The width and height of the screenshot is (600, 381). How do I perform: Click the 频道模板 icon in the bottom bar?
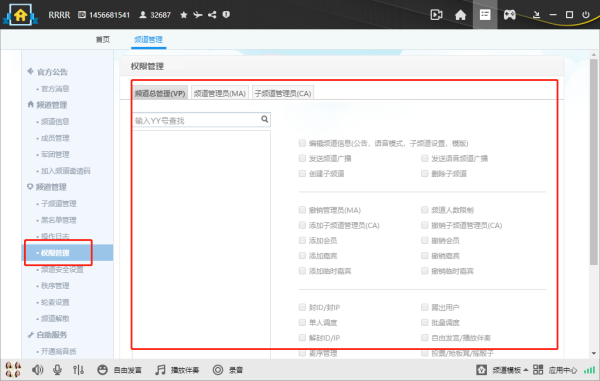point(481,370)
